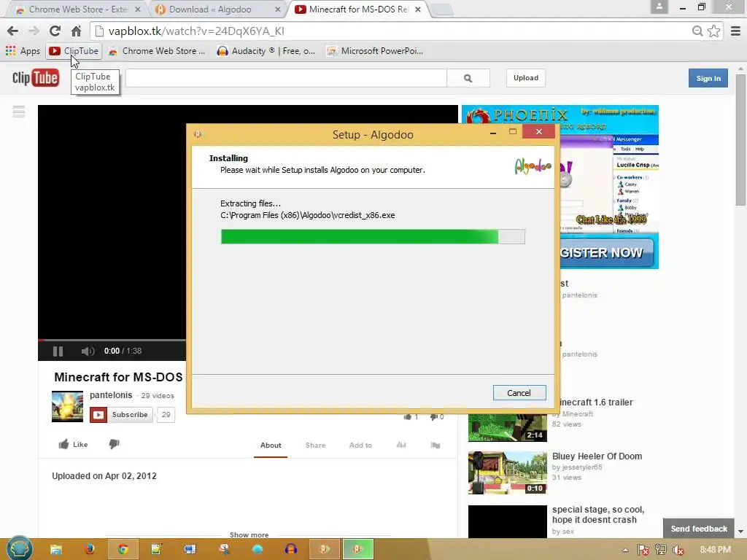This screenshot has height=560, width=747.
Task: Open the Apps shortcut in bookmarks bar
Action: (x=23, y=51)
